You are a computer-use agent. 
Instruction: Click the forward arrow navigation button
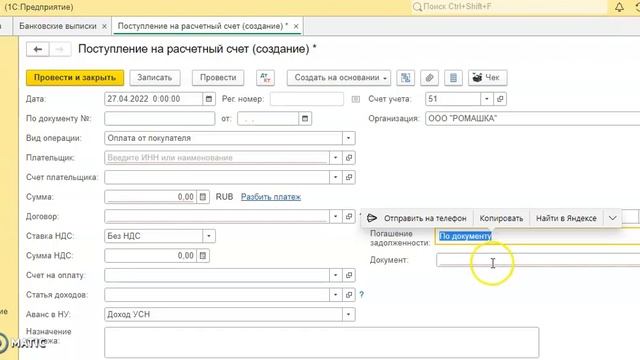[x=60, y=49]
